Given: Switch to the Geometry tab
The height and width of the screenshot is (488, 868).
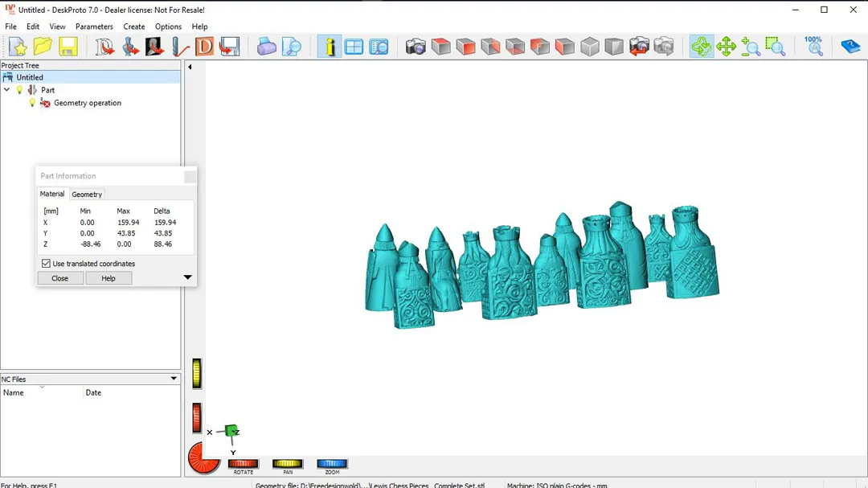Looking at the screenshot, I should pos(87,195).
